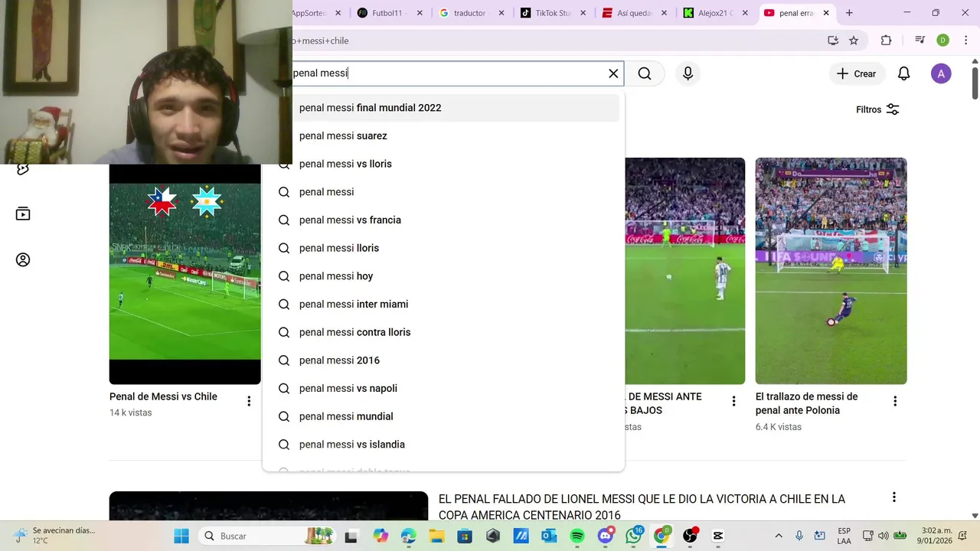This screenshot has width=980, height=551.
Task: Close the TikTok Studio tab
Action: click(x=583, y=13)
